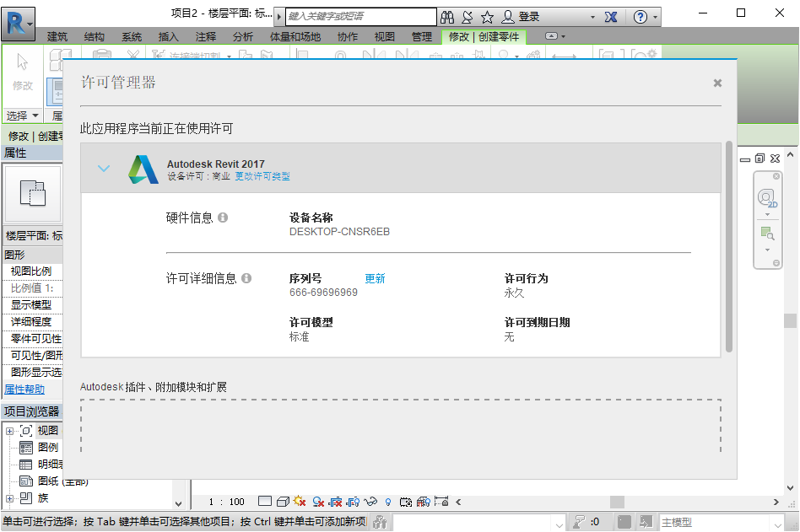Viewport: 800px width, 532px height.
Task: Close the License Manager dialog
Action: coord(717,83)
